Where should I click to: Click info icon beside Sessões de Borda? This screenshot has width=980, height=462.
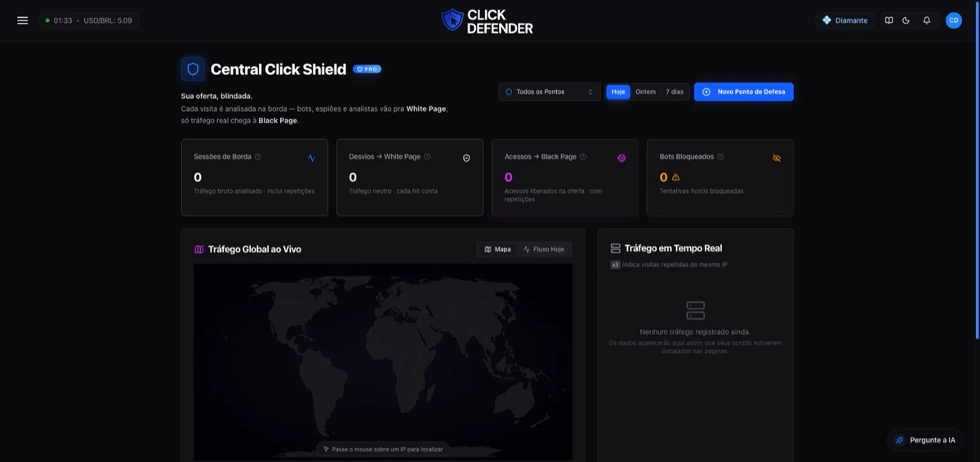point(258,157)
